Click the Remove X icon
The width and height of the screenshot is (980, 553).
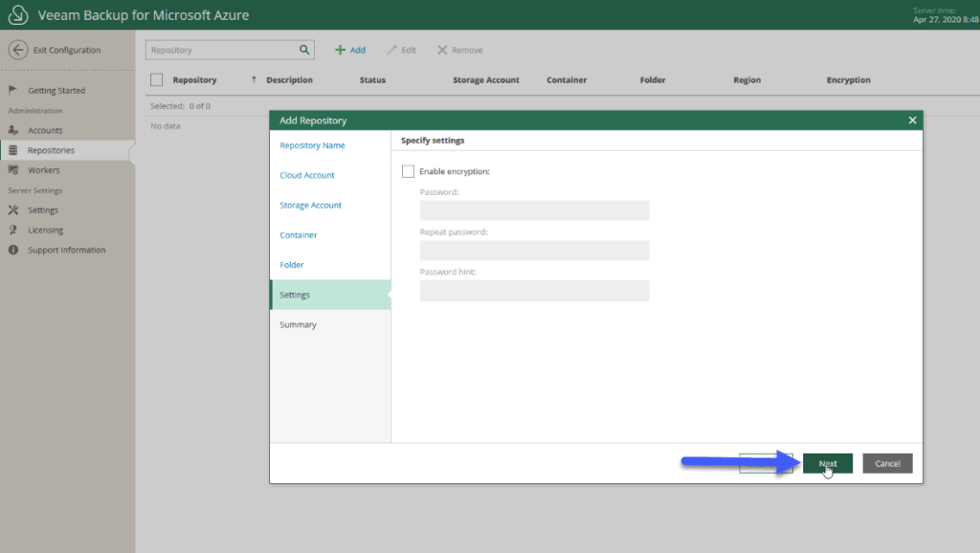pos(442,50)
